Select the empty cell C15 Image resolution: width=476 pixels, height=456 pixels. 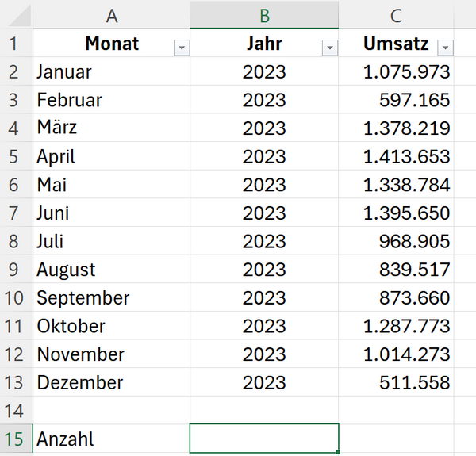pyautogui.click(x=396, y=439)
